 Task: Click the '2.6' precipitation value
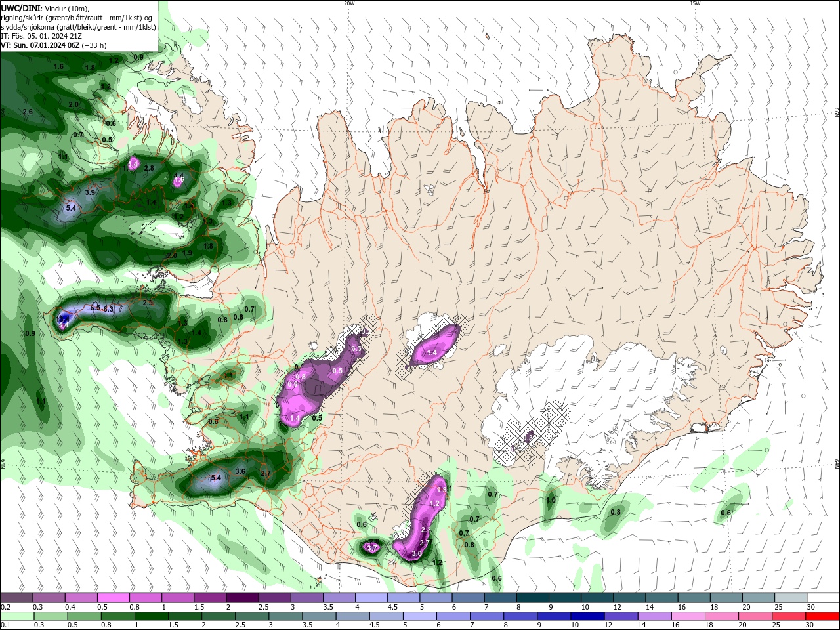pyautogui.click(x=28, y=112)
